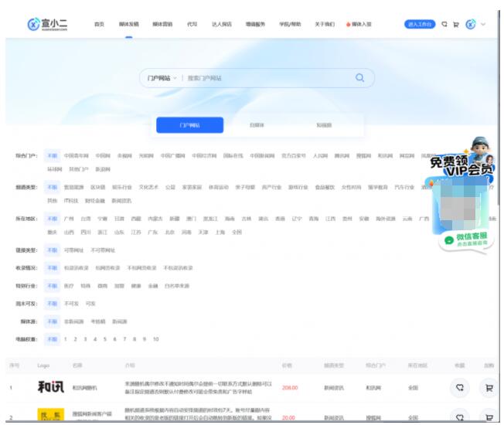Click the 媒体入驻 link with flame icon

pos(359,24)
